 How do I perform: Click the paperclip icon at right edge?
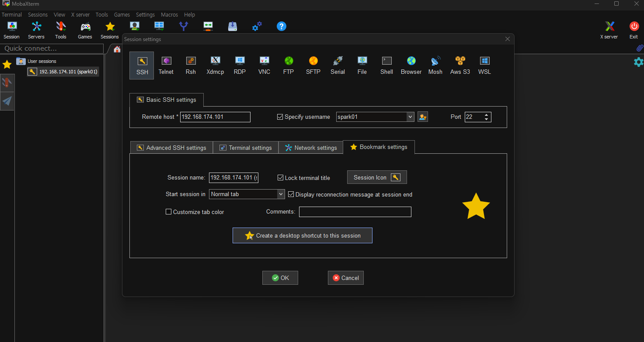coord(639,48)
